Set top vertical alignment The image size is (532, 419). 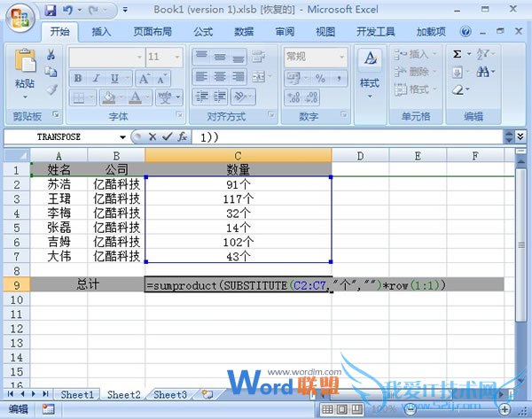(201, 57)
